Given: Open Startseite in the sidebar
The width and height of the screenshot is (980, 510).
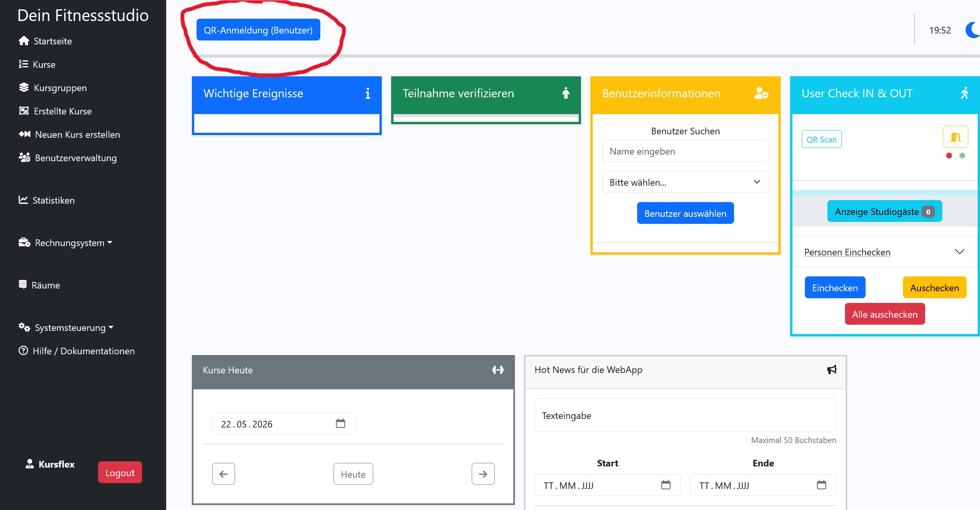Looking at the screenshot, I should [x=53, y=41].
